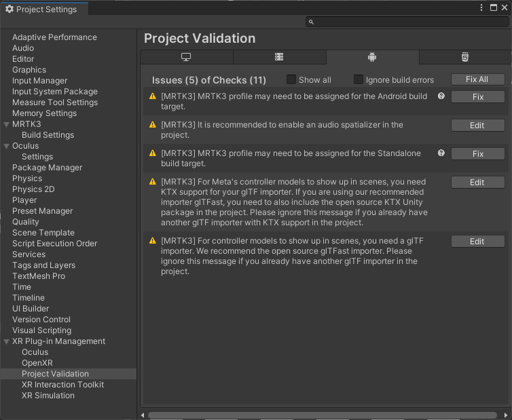Click the horizontal scrollbar thumb
The image size is (512, 420).
pos(323,415)
